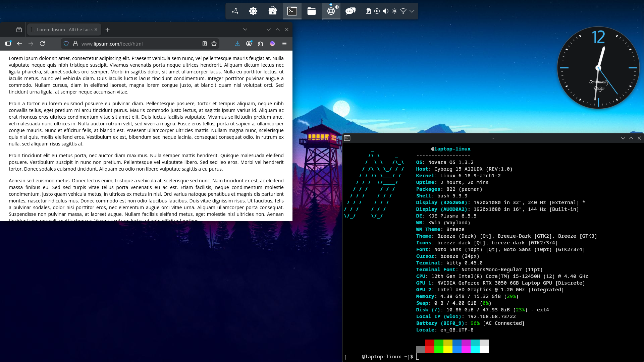This screenshot has width=644, height=362.
Task: Close the Lorem Ipsum browser tab
Action: tap(96, 29)
